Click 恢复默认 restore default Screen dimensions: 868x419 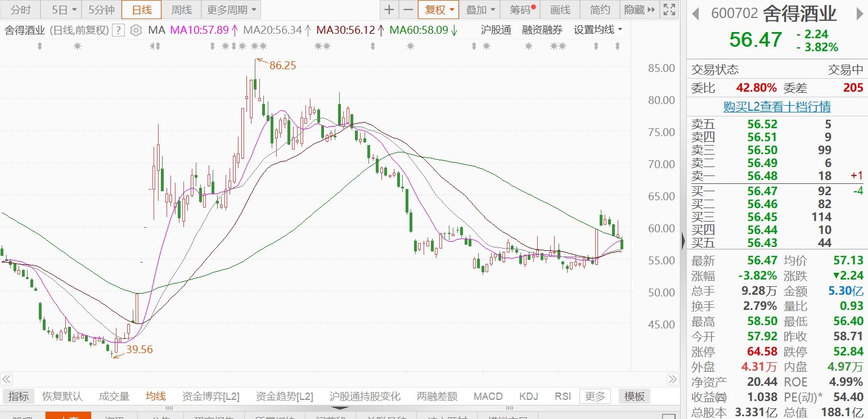click(62, 396)
